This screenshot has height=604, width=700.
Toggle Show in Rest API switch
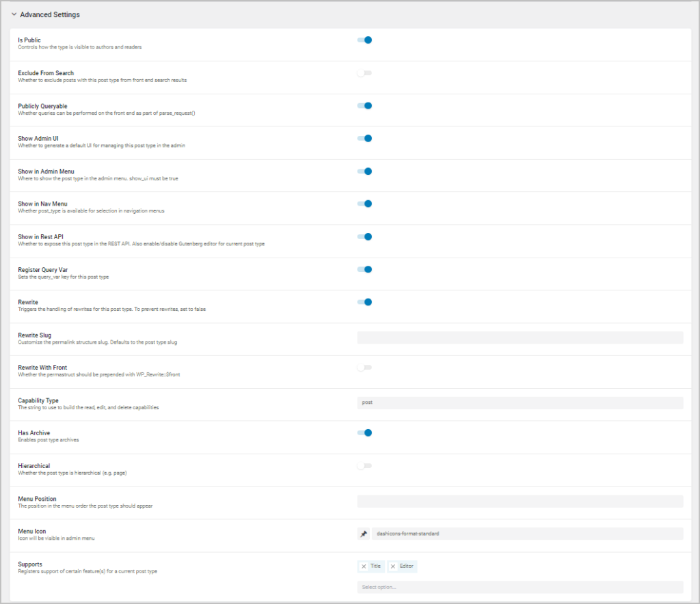364,237
